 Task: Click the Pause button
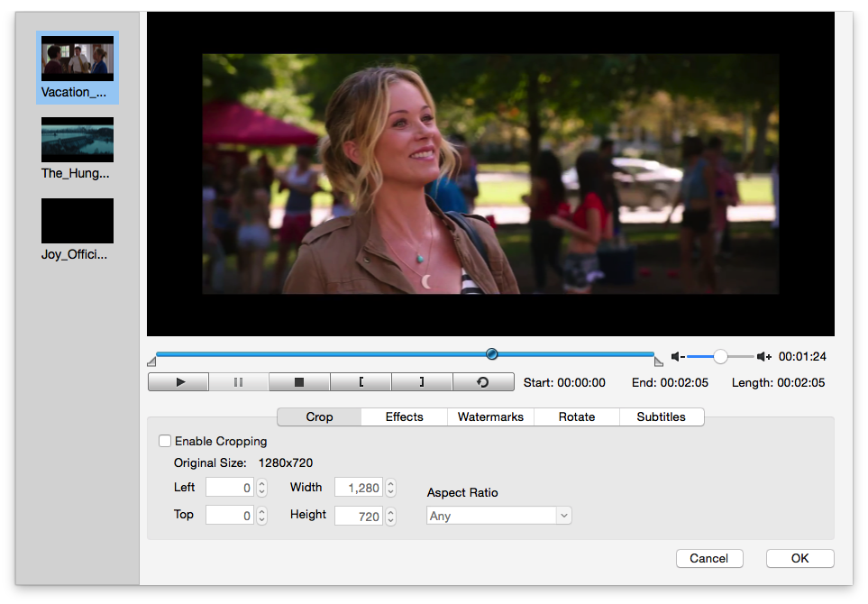pyautogui.click(x=239, y=382)
